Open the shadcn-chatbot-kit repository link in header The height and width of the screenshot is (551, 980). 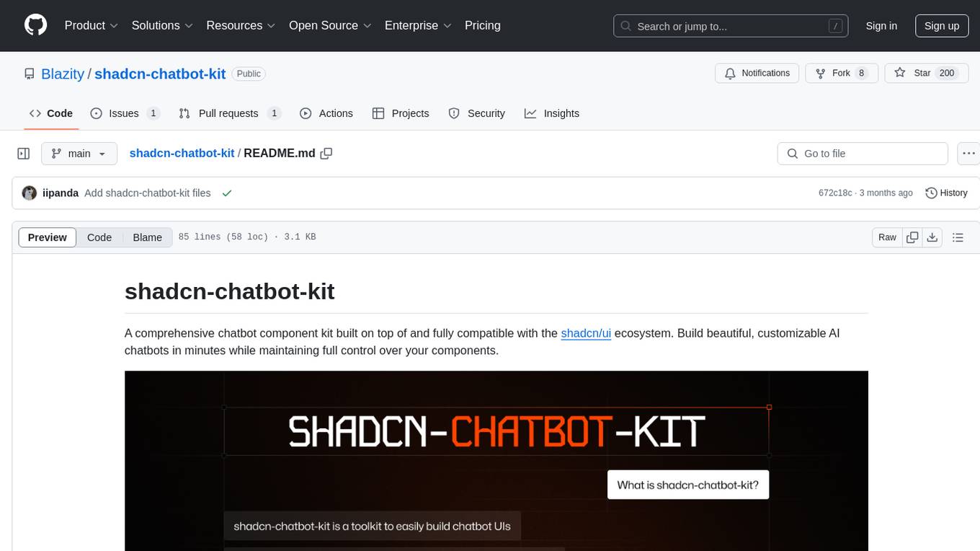point(160,74)
